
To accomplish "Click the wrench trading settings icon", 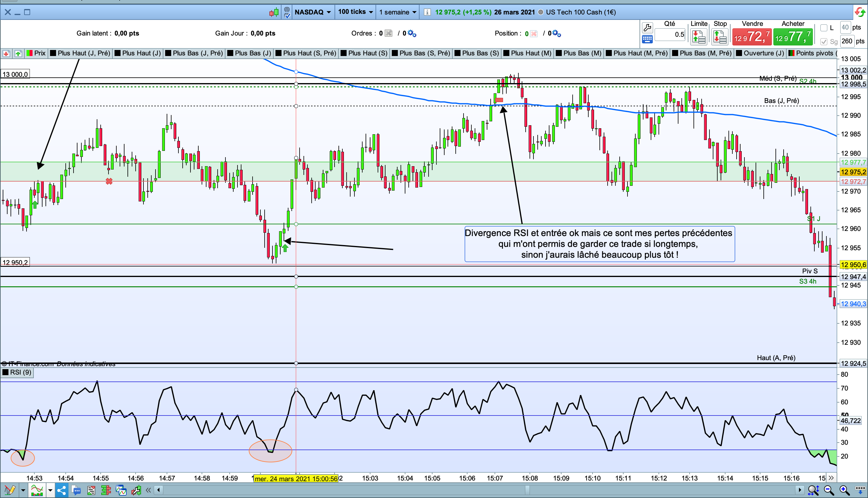I will (x=647, y=27).
